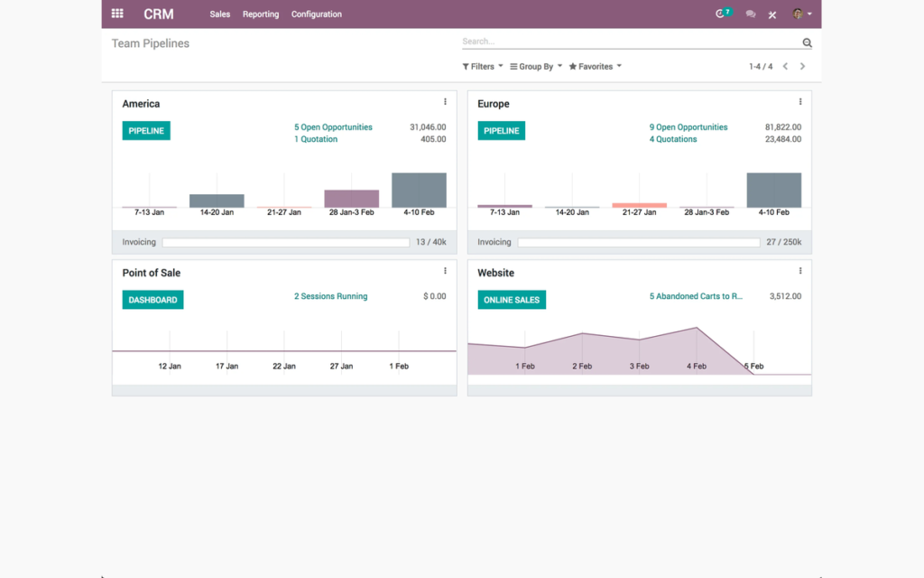Image resolution: width=924 pixels, height=578 pixels.
Task: Click Europe PIPELINE button
Action: (x=501, y=130)
